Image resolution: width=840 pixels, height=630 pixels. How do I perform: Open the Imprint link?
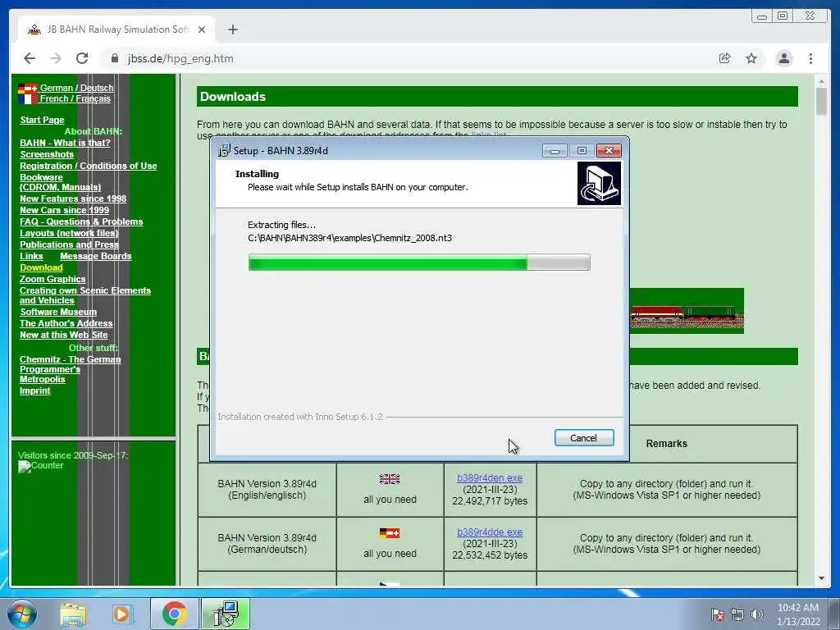pyautogui.click(x=34, y=390)
